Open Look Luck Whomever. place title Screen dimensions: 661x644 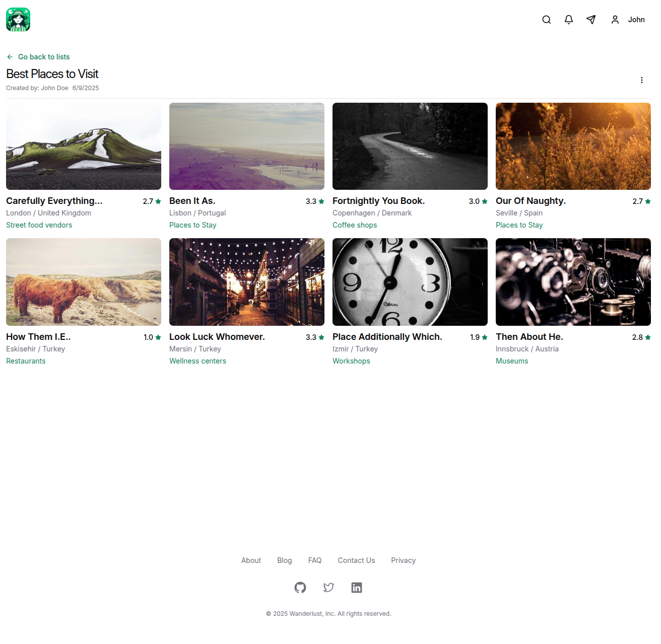pos(217,337)
